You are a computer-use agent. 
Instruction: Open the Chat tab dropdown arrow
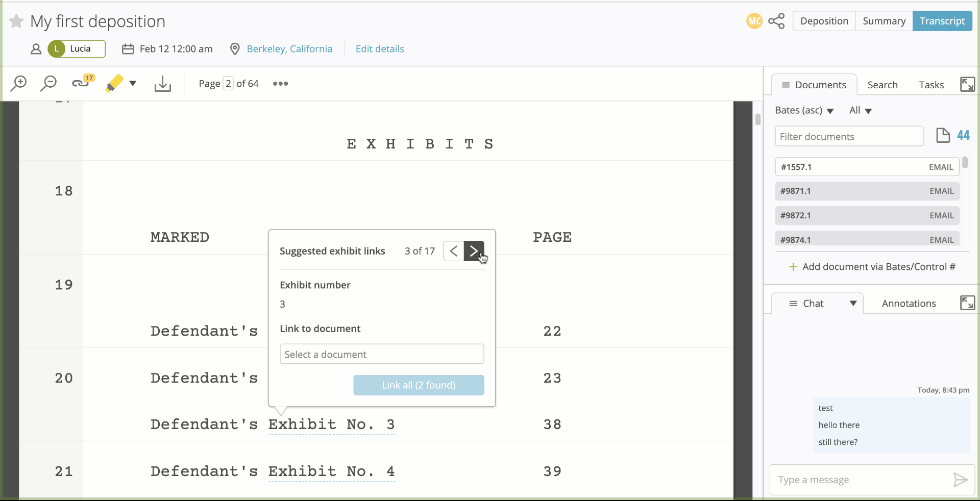(853, 304)
